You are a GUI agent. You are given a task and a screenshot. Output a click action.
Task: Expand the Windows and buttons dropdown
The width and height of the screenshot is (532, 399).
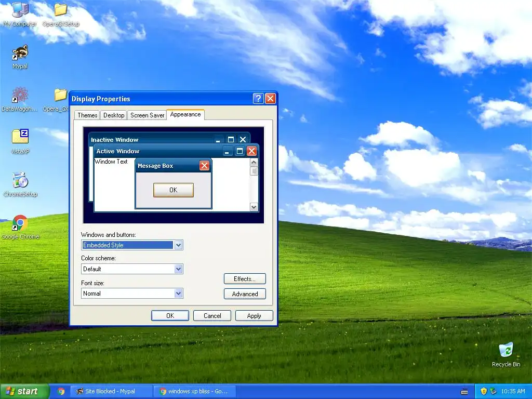pos(179,245)
